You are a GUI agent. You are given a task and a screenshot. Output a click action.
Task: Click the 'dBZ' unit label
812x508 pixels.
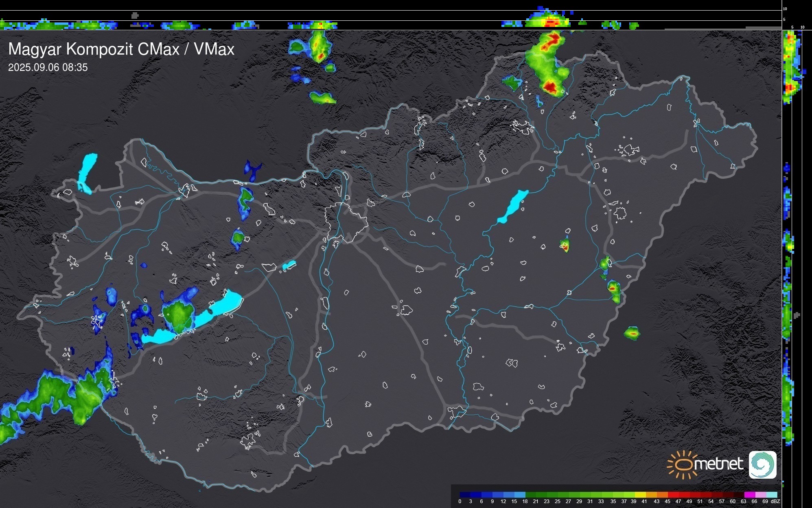[x=775, y=501]
